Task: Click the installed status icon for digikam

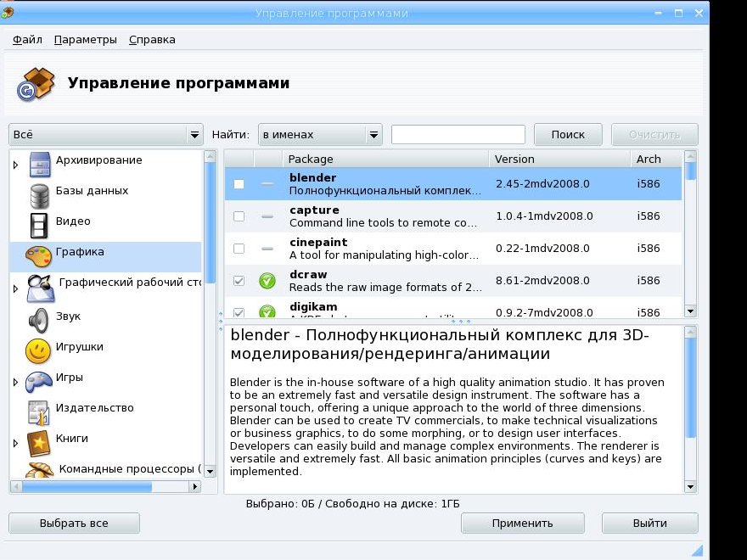Action: [x=267, y=311]
